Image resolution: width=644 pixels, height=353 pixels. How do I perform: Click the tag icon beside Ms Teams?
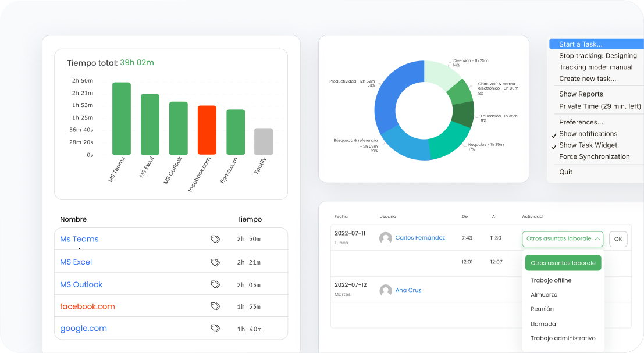[215, 239]
